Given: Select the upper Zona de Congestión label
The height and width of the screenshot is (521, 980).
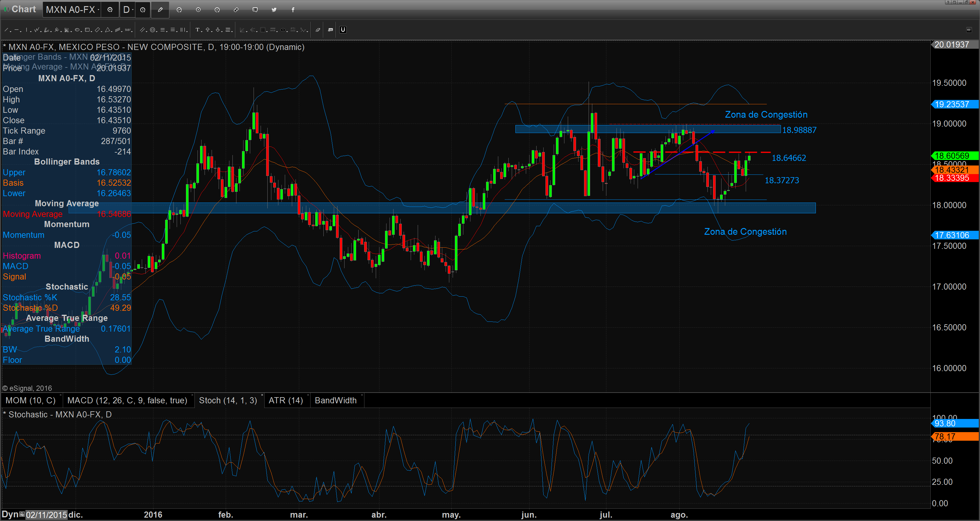Looking at the screenshot, I should coord(766,115).
